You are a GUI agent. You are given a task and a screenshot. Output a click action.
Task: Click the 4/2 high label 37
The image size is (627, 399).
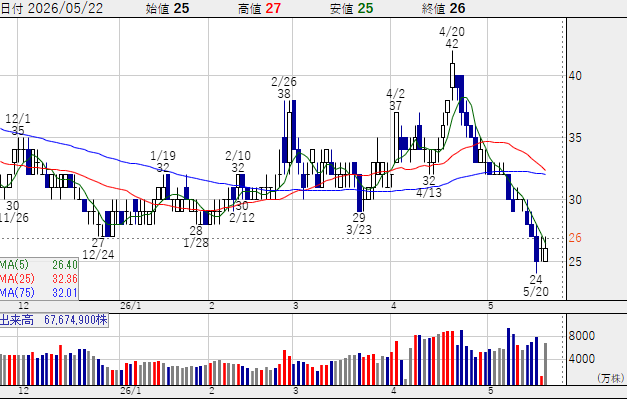point(395,106)
